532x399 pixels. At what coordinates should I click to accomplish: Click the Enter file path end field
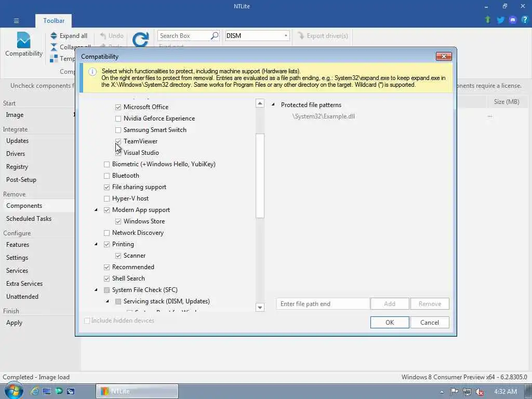coord(323,303)
